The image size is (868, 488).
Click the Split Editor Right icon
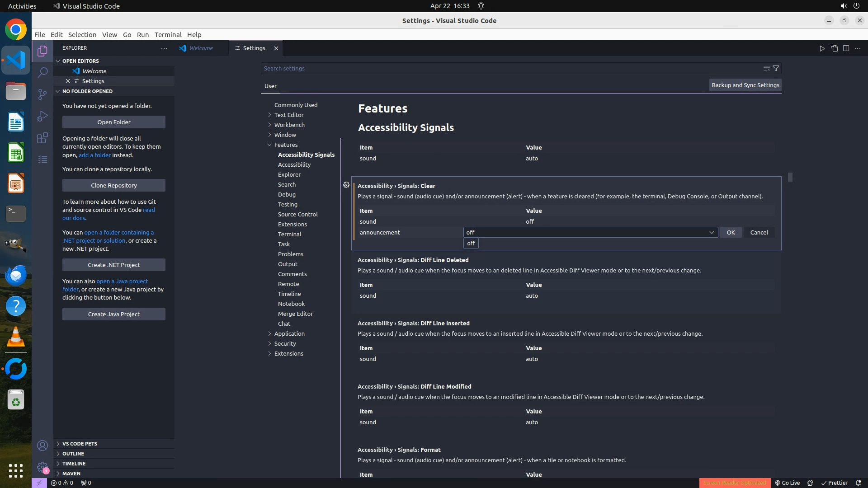coord(846,48)
